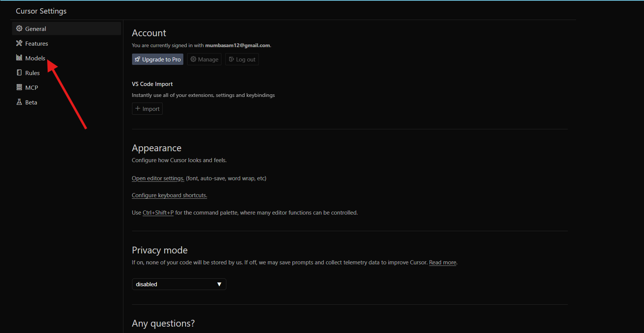This screenshot has width=644, height=333.
Task: Click the Features tools icon in sidebar
Action: tap(19, 43)
